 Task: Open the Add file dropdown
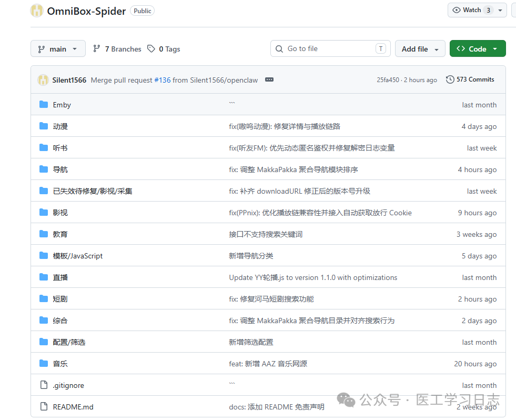pyautogui.click(x=420, y=48)
